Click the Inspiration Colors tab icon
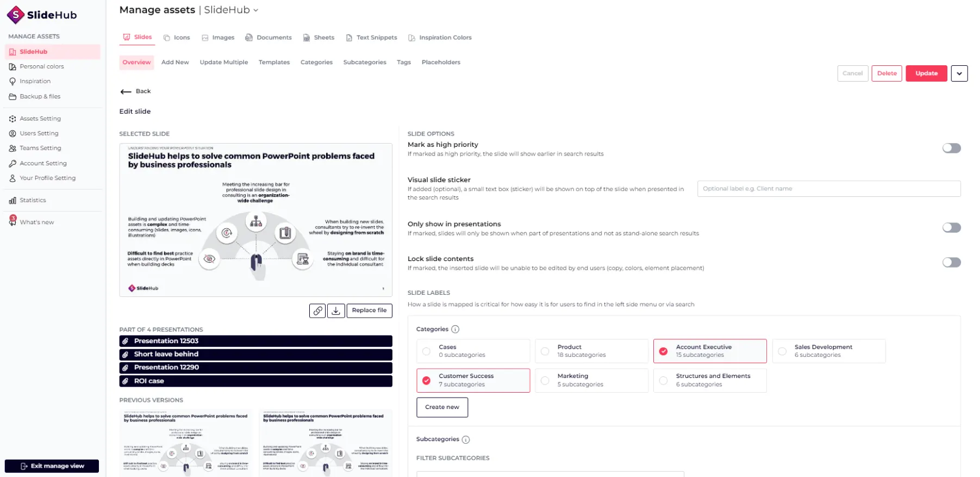Viewport: 980px width, 477px height. click(411, 38)
